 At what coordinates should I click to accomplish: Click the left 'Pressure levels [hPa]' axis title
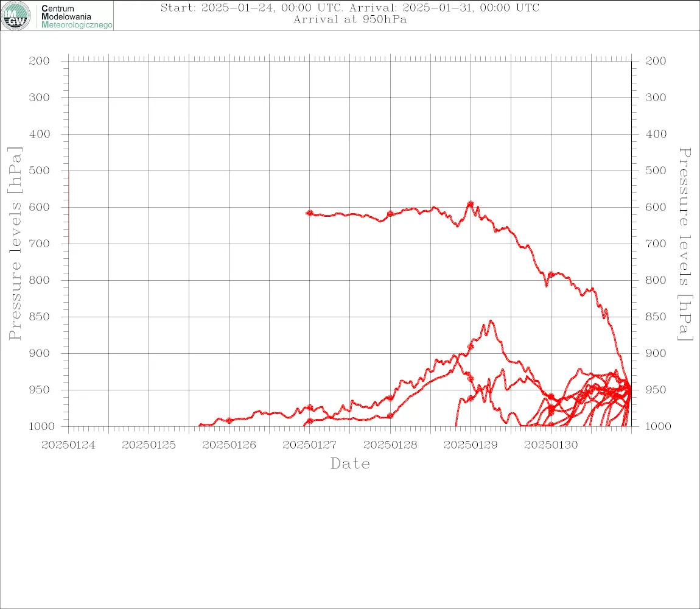tap(15, 244)
